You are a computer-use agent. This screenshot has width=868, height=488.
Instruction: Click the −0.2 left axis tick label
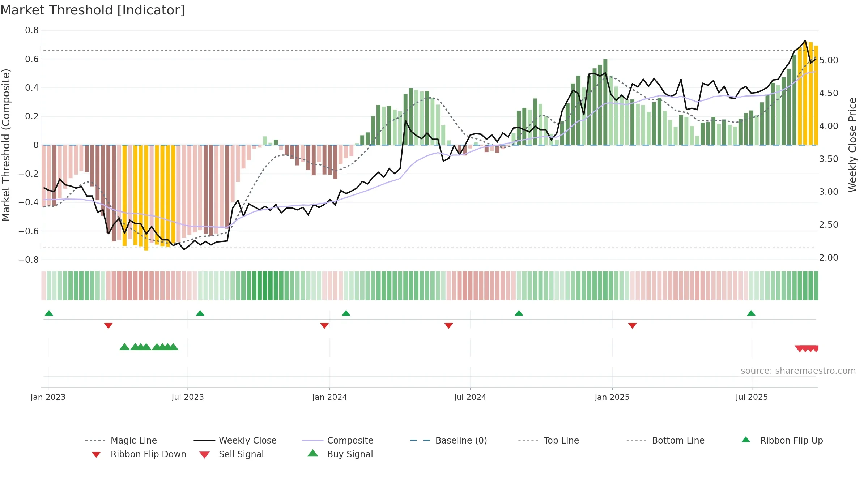pos(29,174)
